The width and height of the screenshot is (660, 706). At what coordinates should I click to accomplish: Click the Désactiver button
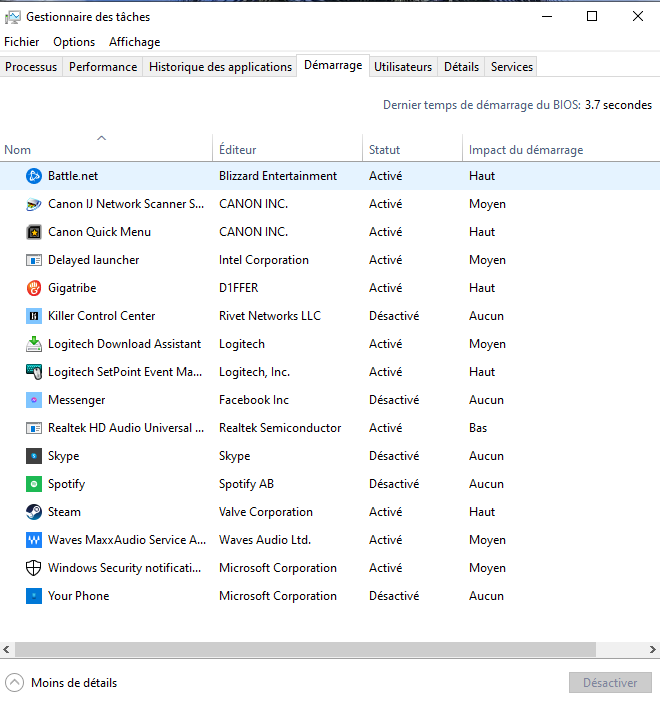610,683
